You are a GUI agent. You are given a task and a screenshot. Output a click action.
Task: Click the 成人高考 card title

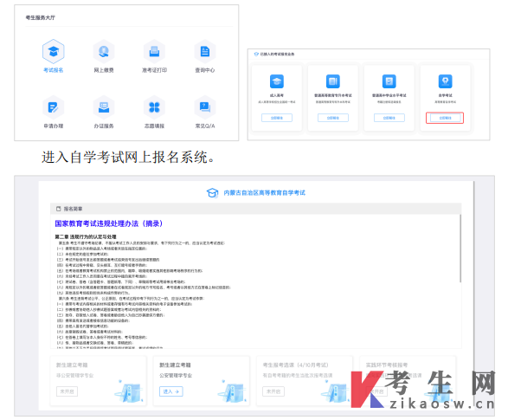[x=277, y=95]
